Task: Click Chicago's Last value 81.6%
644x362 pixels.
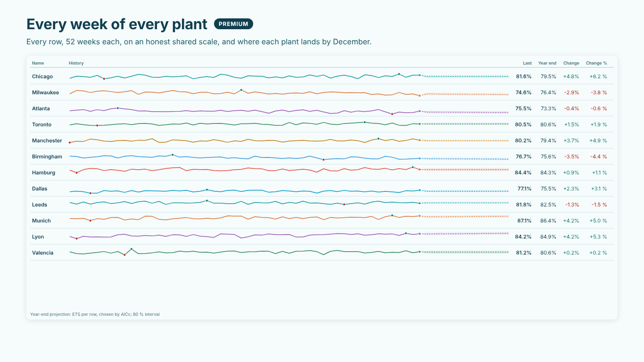Action: [524, 76]
